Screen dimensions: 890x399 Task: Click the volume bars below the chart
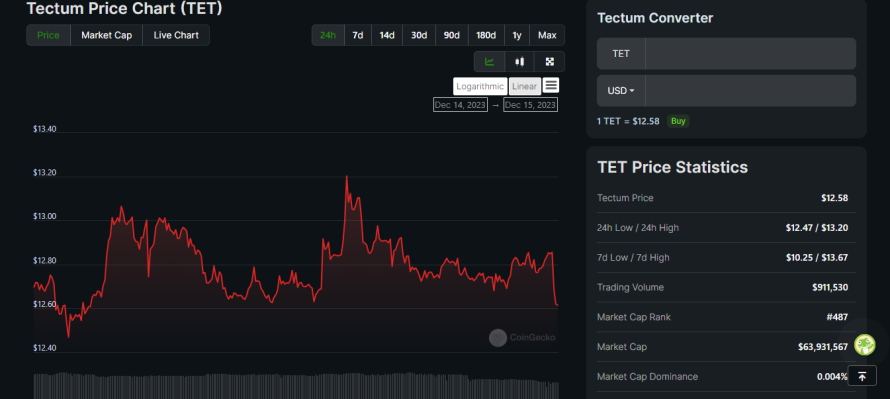pyautogui.click(x=296, y=385)
